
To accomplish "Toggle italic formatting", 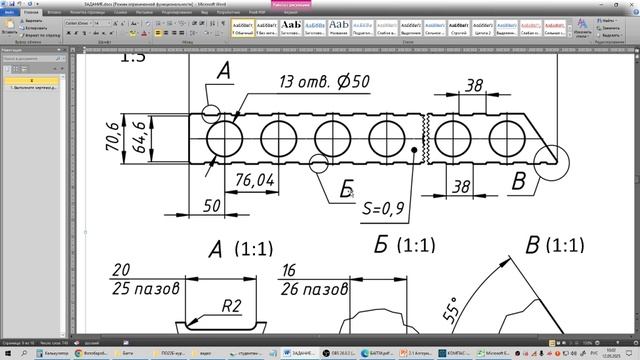I will [x=76, y=33].
